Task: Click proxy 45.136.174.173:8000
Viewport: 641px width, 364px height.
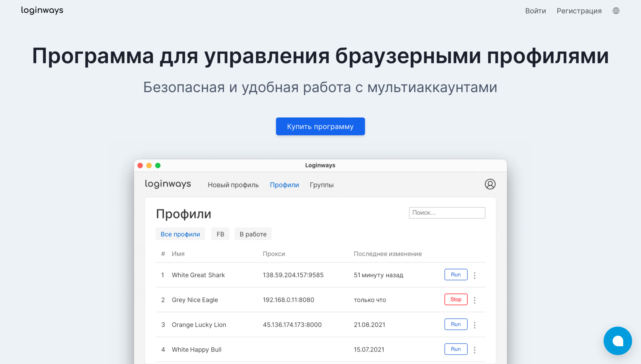Action: point(292,325)
